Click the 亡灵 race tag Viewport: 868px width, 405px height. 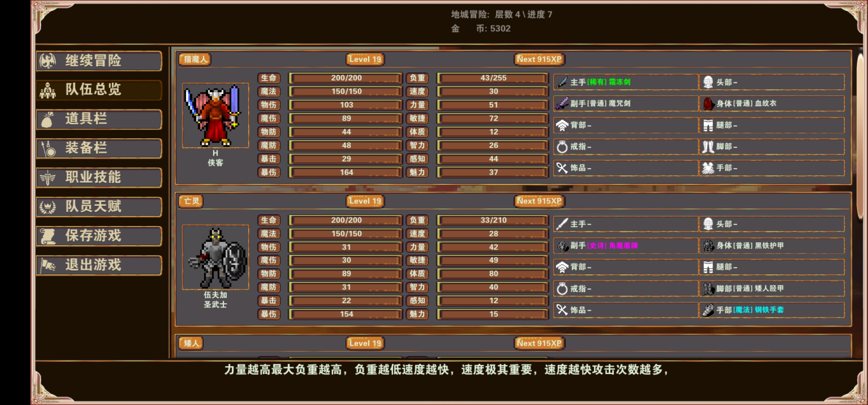coord(191,201)
